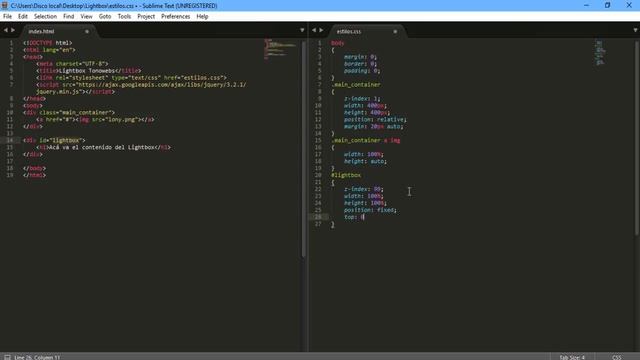Viewport: 640px width, 360px height.
Task: Click the 'height: auto' line
Action: point(365,161)
